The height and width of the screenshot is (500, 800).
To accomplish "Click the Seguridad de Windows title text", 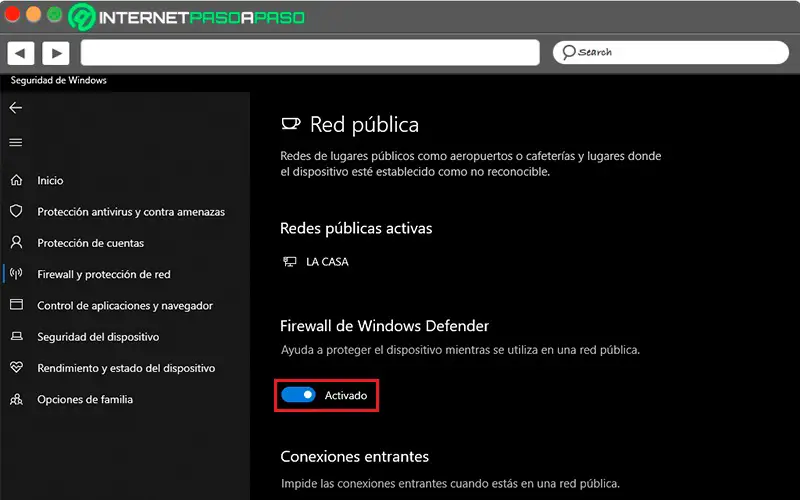I will 59,80.
